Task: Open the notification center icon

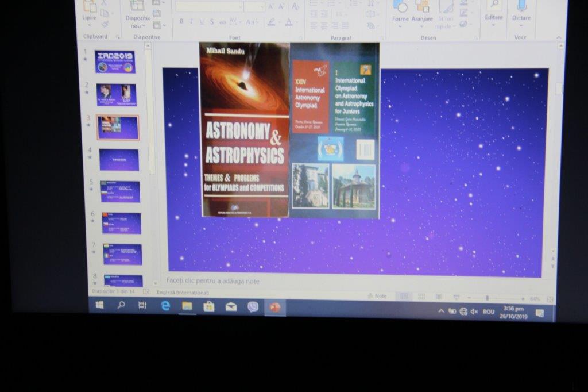Action: (x=540, y=313)
